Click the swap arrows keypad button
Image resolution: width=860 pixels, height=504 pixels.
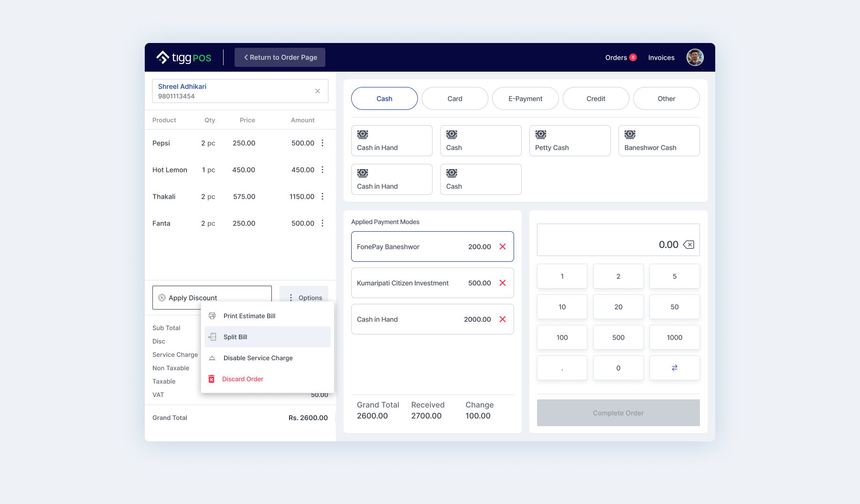click(x=675, y=368)
